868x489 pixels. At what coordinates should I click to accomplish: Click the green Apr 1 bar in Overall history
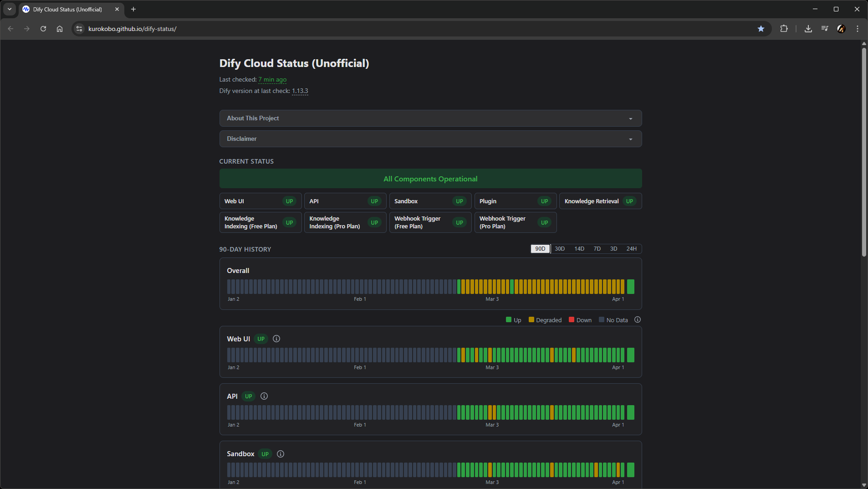(x=631, y=287)
